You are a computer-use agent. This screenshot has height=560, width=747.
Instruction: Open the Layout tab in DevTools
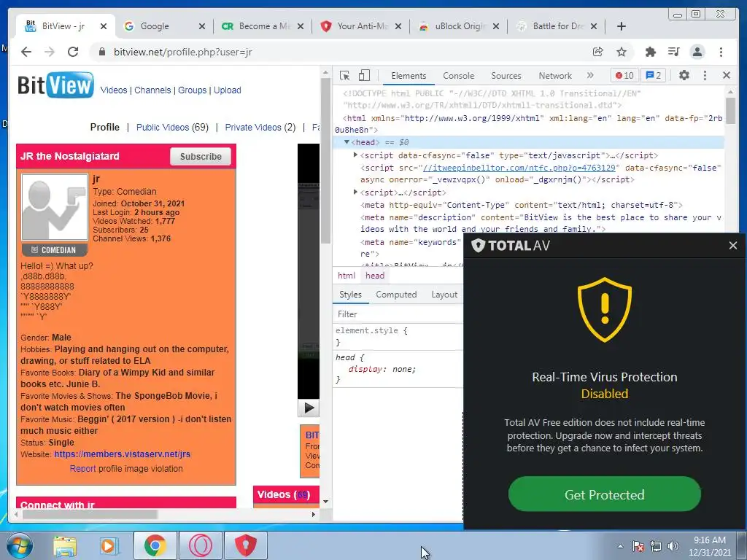click(x=444, y=295)
